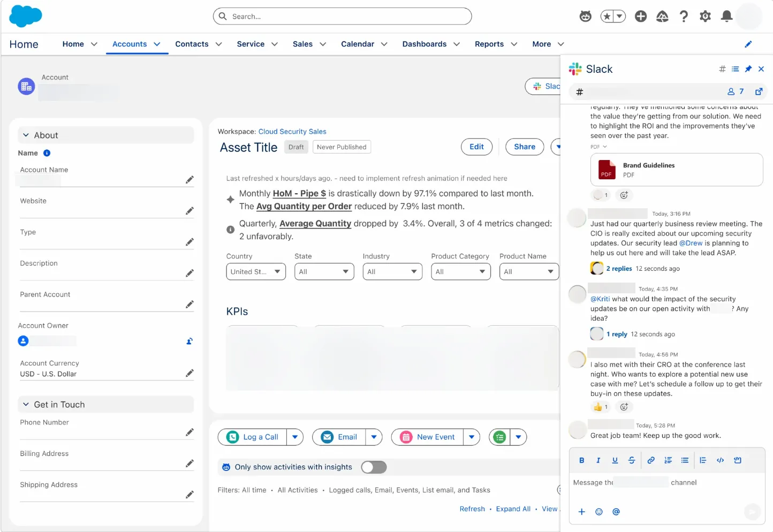Viewport: 773px width, 532px height.
Task: Insert code block in Slack composer
Action: (738, 460)
